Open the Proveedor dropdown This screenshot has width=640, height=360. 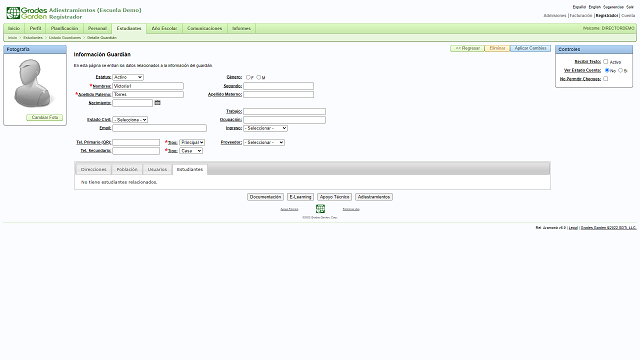(264, 142)
